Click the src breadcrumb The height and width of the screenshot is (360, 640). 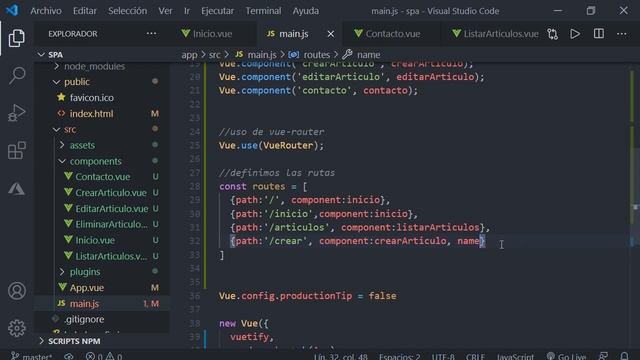tap(214, 55)
